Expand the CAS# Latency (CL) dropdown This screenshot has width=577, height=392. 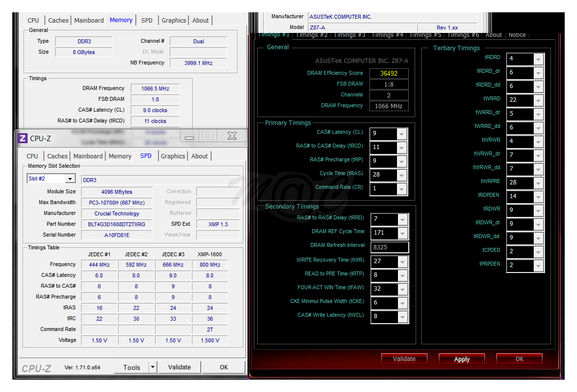pos(402,134)
